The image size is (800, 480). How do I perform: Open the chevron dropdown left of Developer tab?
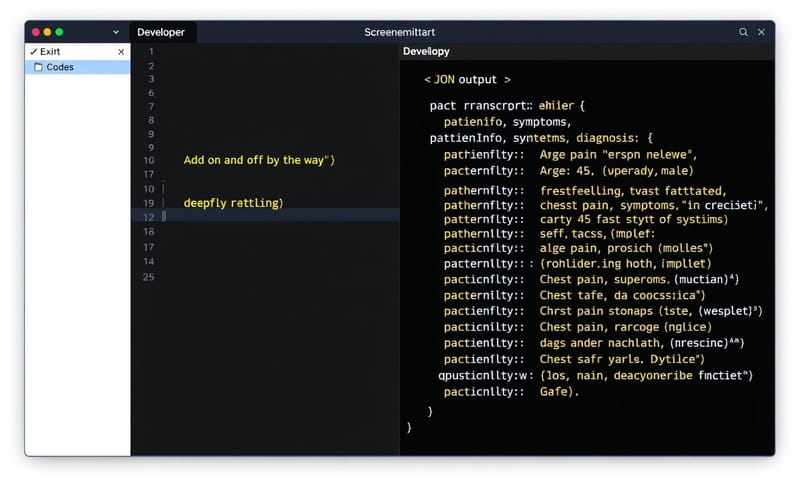(116, 32)
